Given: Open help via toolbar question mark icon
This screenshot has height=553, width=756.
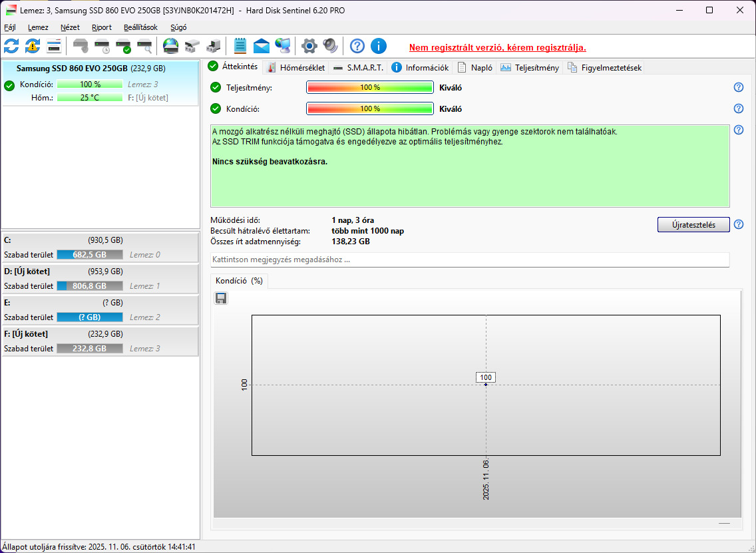Looking at the screenshot, I should (x=357, y=47).
